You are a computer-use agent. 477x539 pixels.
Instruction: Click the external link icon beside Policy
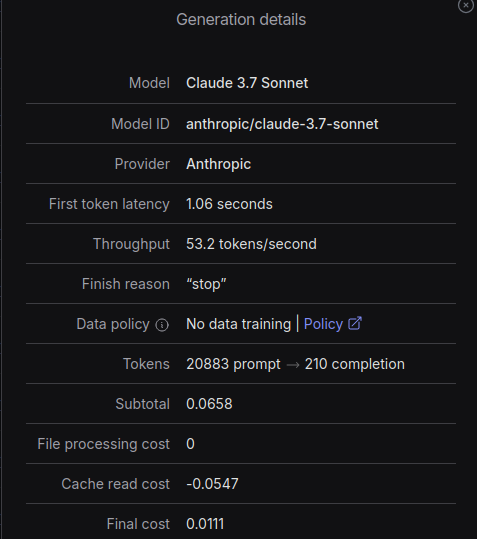click(355, 323)
